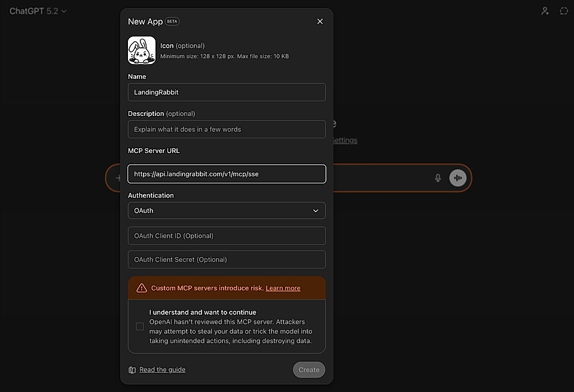Open the ChatGPT 5.2 model selector
The image size is (574, 392).
[x=38, y=11]
